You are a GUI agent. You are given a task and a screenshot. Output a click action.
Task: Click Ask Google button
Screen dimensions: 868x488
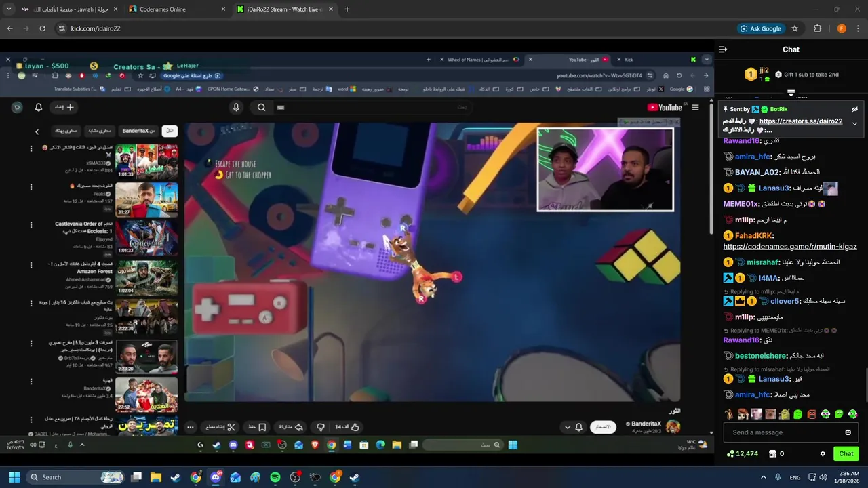[760, 28]
